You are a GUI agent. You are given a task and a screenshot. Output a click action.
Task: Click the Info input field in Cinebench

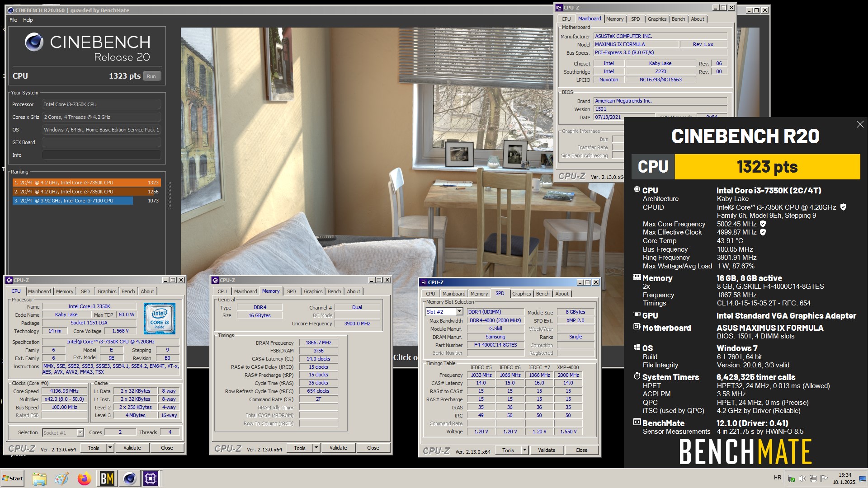click(101, 155)
